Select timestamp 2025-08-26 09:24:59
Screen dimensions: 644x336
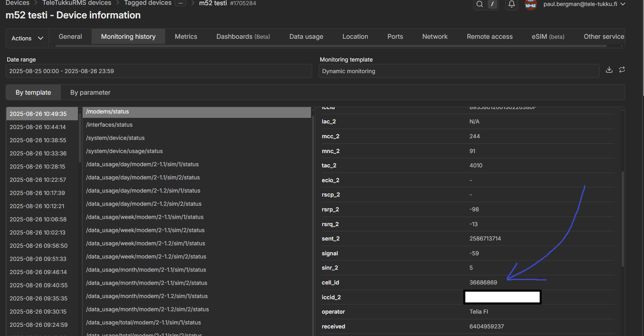pyautogui.click(x=42, y=325)
